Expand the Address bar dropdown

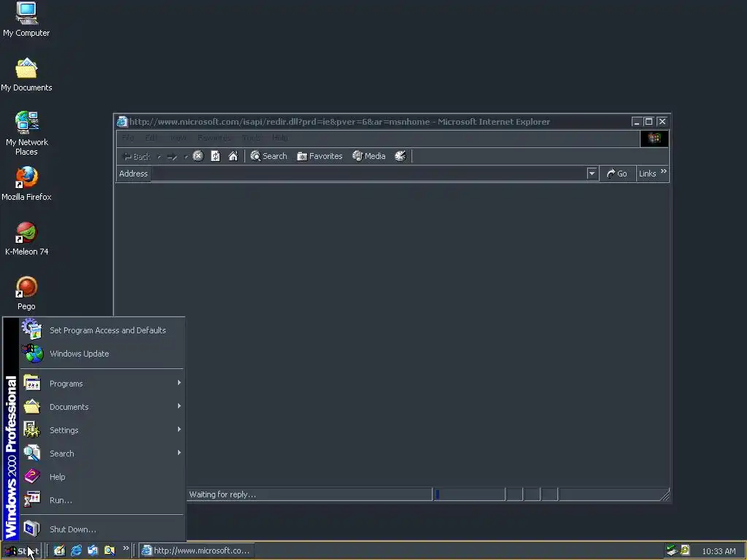(592, 174)
